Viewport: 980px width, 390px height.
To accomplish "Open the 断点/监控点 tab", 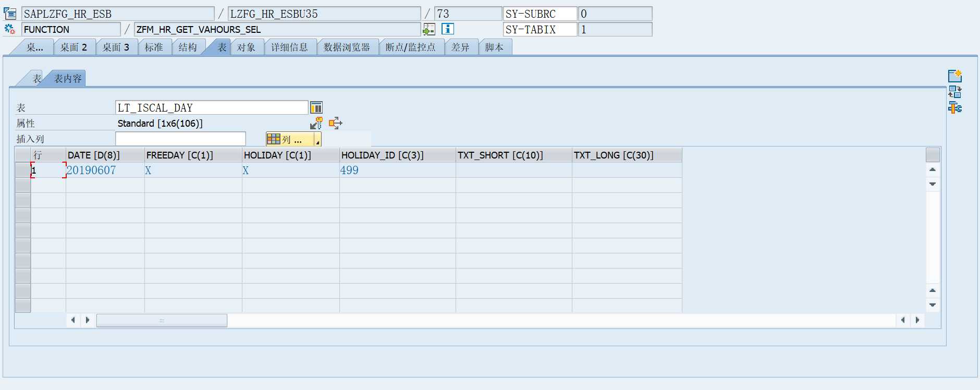I will 411,47.
